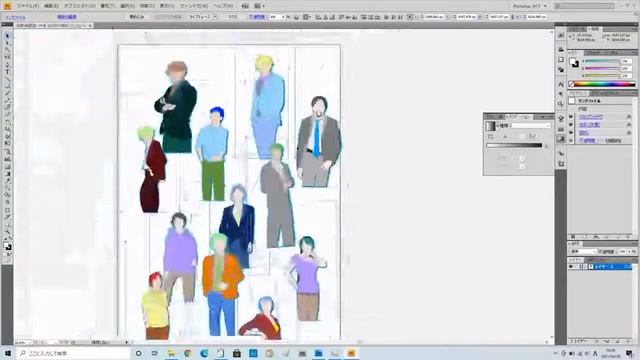The image size is (640, 360).
Task: Toggle visibility of the third appearance attribute row
Action: (x=571, y=133)
